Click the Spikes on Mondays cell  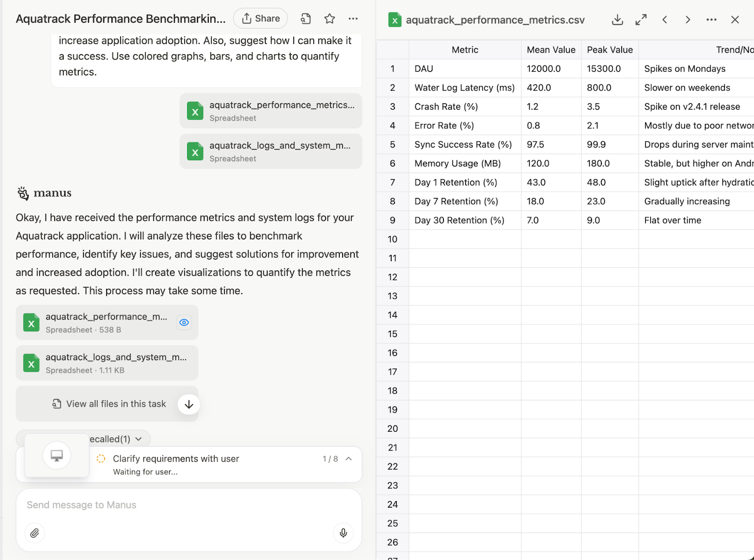[697, 69]
